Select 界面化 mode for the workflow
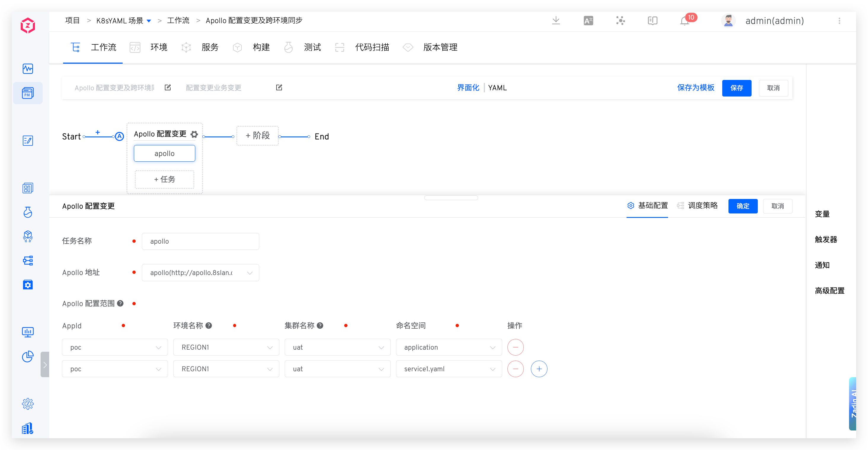The width and height of the screenshot is (868, 450). pyautogui.click(x=468, y=88)
